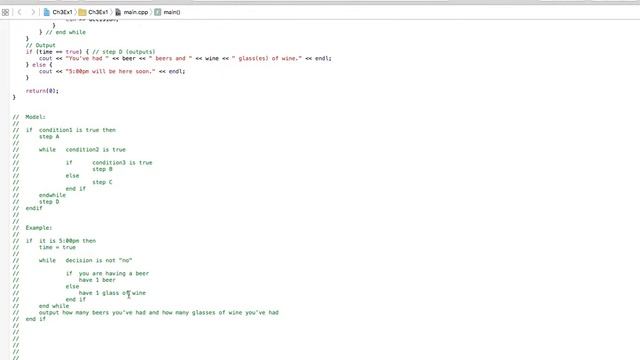Click the 'condition3 is true' comment text
640x360 pixels.
coord(122,162)
